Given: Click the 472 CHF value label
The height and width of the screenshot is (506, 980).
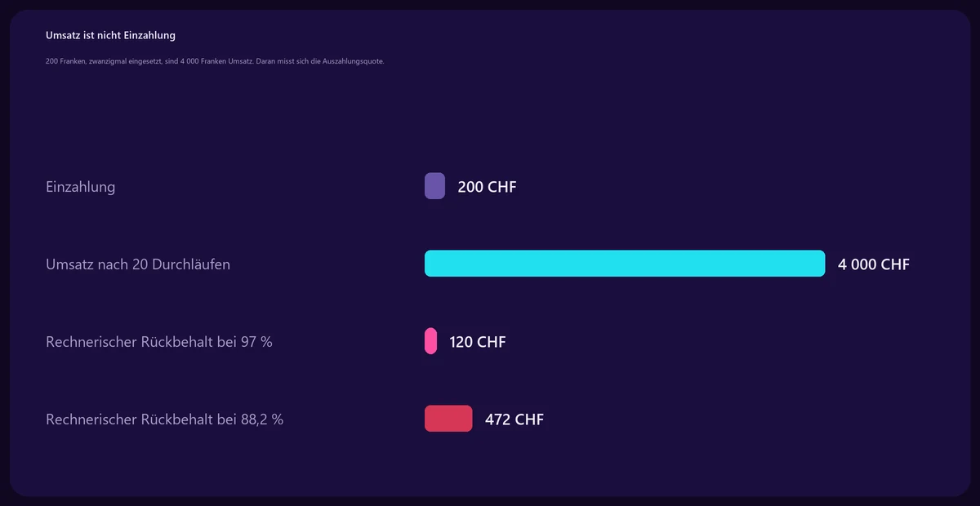Looking at the screenshot, I should coord(514,419).
